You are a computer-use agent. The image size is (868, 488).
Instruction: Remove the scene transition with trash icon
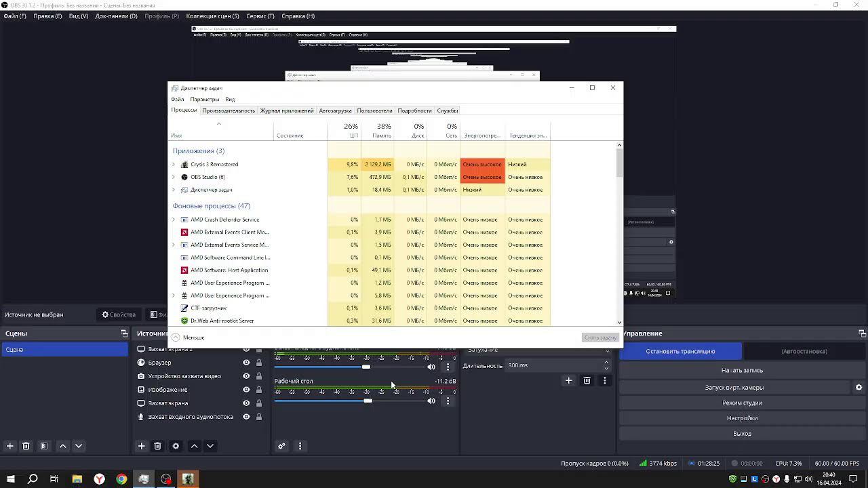(587, 381)
